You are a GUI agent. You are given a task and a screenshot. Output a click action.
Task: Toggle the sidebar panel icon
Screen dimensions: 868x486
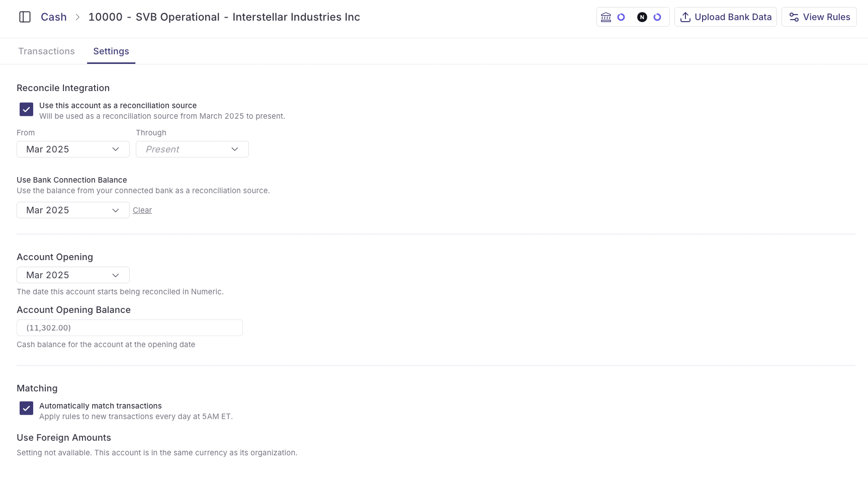click(x=25, y=17)
